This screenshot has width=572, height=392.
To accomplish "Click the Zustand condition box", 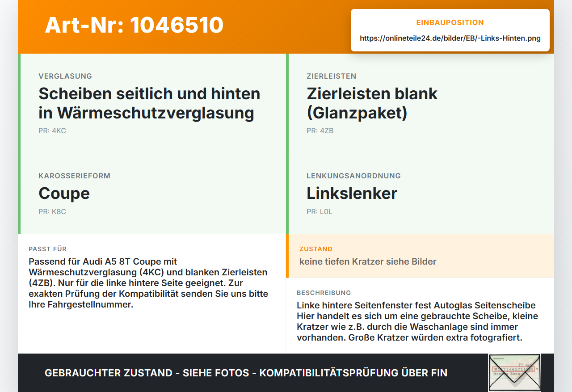I will 420,256.
